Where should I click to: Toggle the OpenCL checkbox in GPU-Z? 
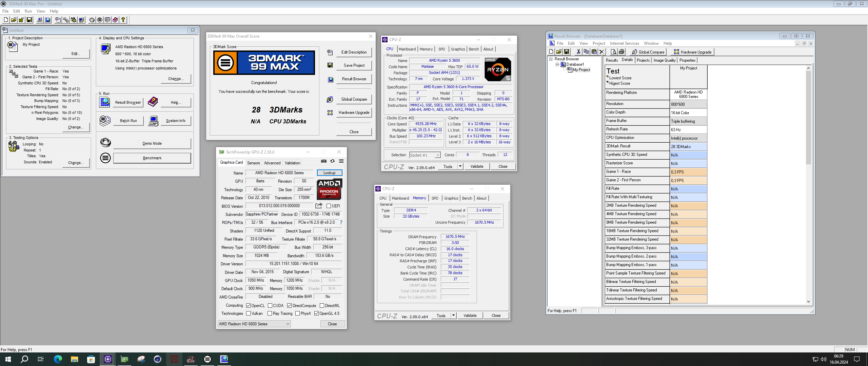point(248,306)
